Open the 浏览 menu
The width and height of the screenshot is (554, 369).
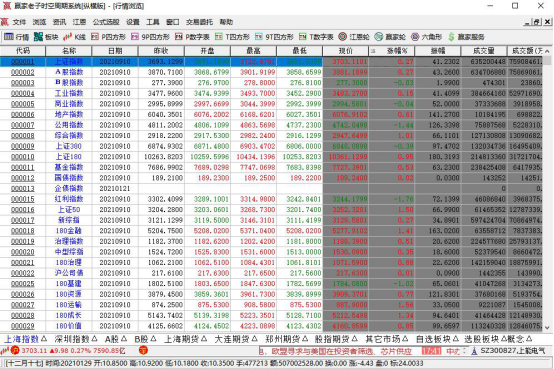[x=40, y=22]
